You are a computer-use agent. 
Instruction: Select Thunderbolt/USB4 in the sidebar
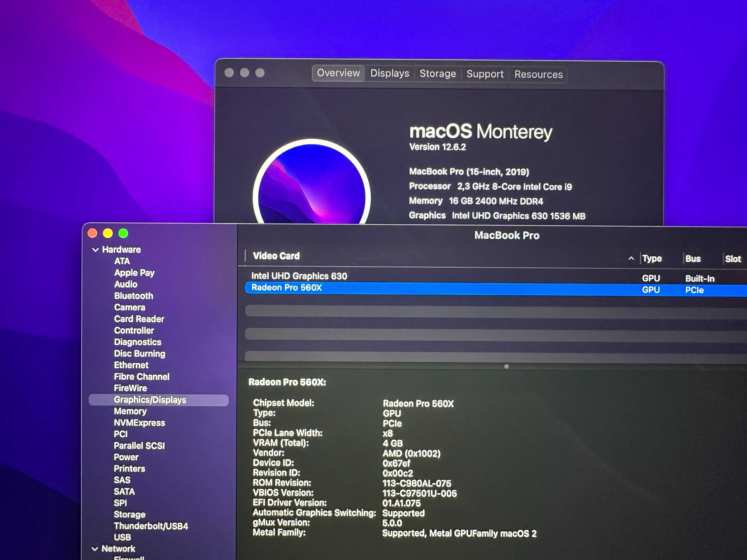click(151, 526)
